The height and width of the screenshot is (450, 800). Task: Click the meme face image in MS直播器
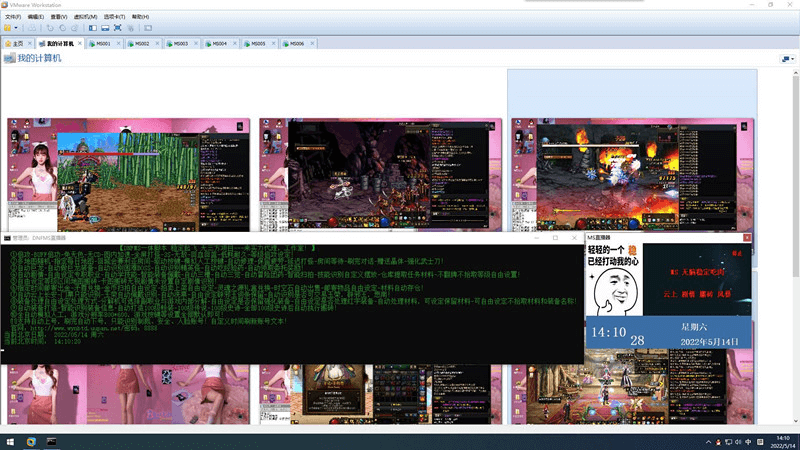(614, 280)
